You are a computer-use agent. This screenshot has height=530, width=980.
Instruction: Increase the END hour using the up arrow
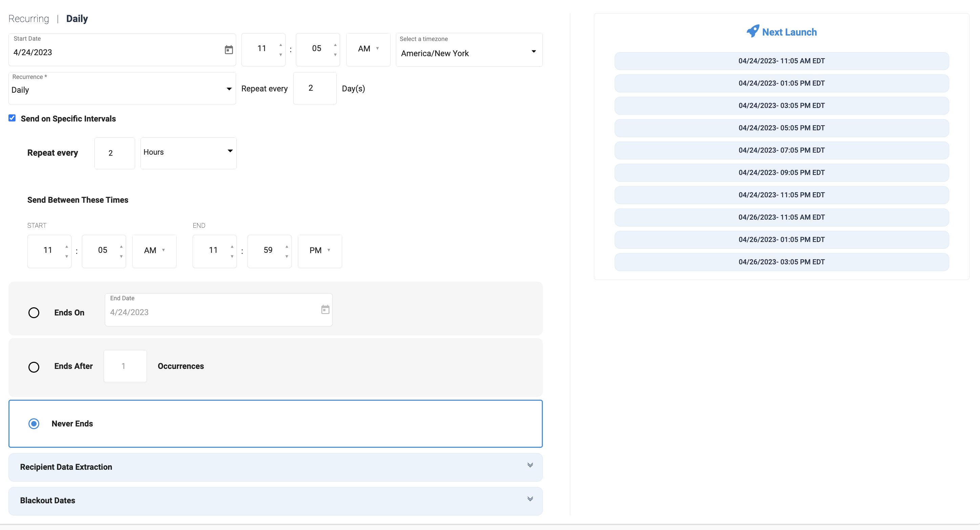[232, 247]
